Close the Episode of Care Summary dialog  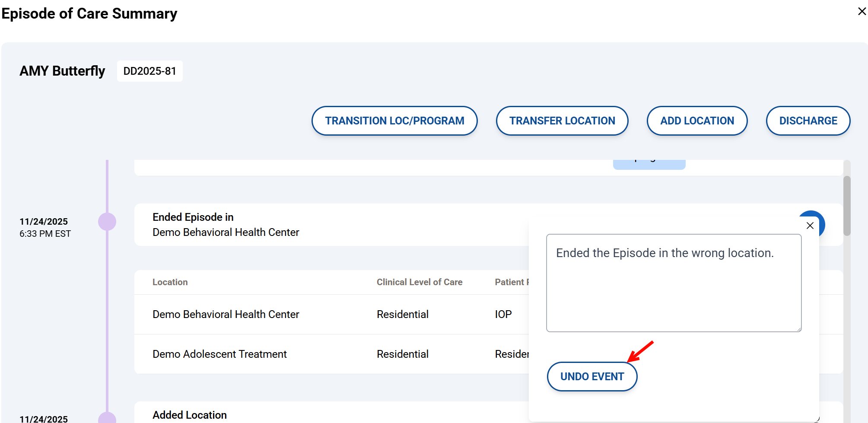click(862, 12)
